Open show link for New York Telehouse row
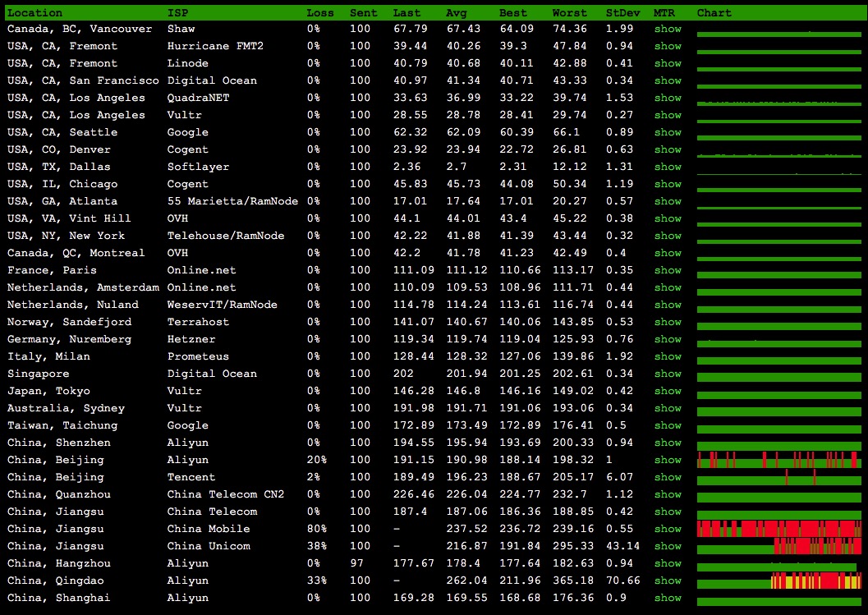Image resolution: width=868 pixels, height=615 pixels. click(x=668, y=236)
